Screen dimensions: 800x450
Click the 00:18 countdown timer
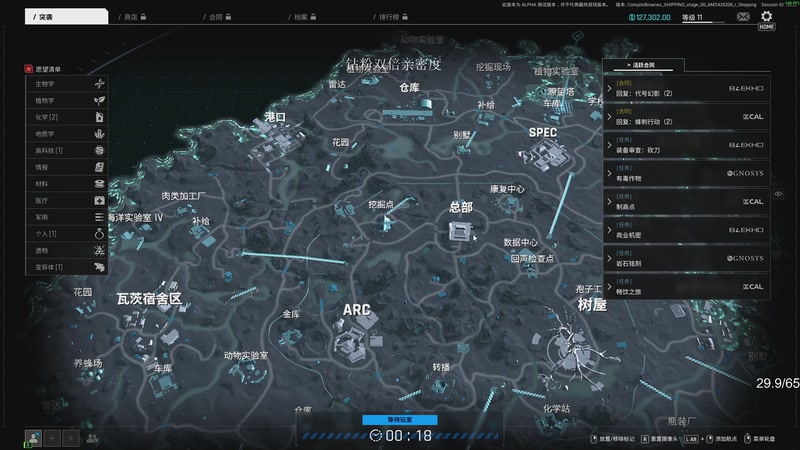pyautogui.click(x=408, y=436)
